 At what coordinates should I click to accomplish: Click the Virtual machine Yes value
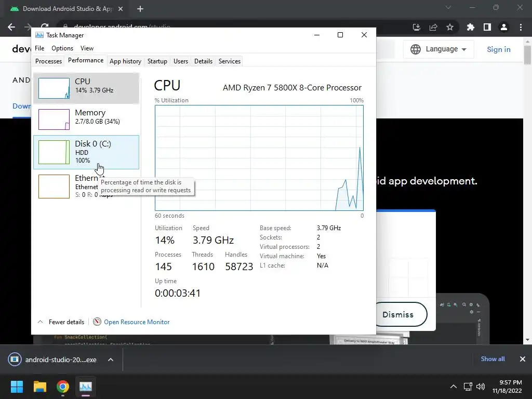click(x=321, y=256)
